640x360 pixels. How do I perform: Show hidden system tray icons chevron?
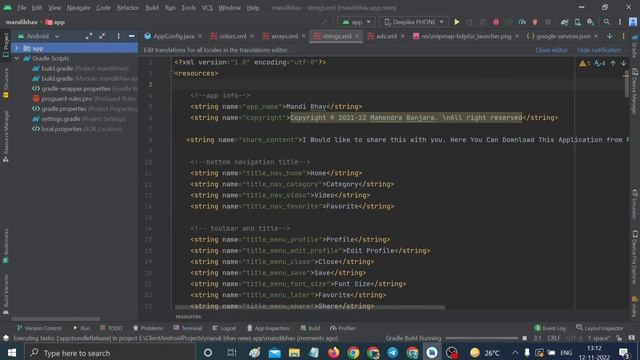515,353
